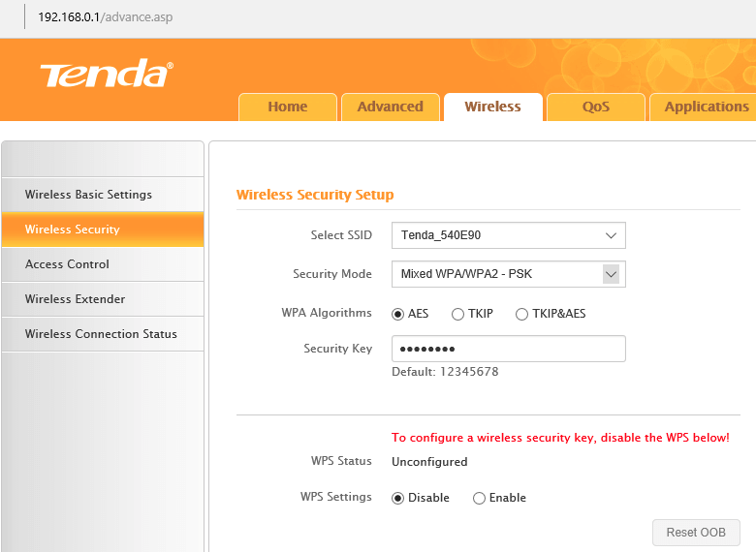
Task: Click the WPS Status label
Action: pos(341,461)
